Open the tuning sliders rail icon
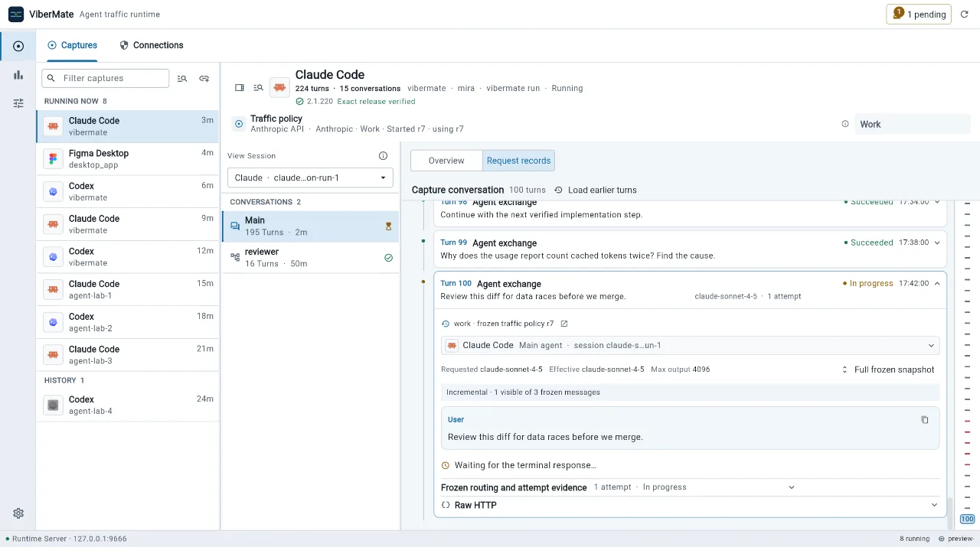Image resolution: width=980 pixels, height=547 pixels. (x=18, y=103)
